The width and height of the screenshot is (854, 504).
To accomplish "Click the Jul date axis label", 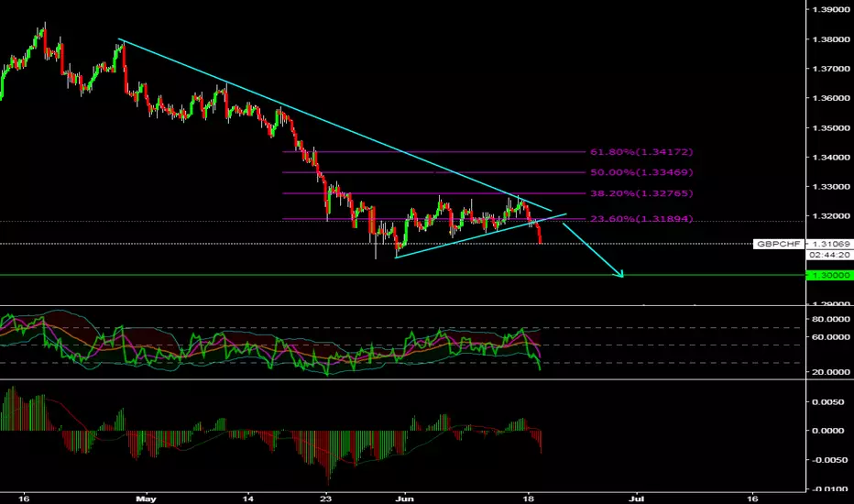I will click(637, 499).
